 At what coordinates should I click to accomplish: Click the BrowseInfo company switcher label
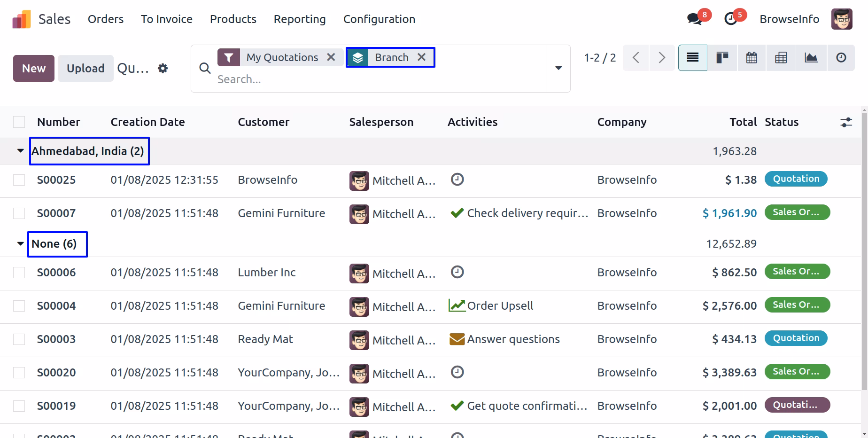(790, 19)
